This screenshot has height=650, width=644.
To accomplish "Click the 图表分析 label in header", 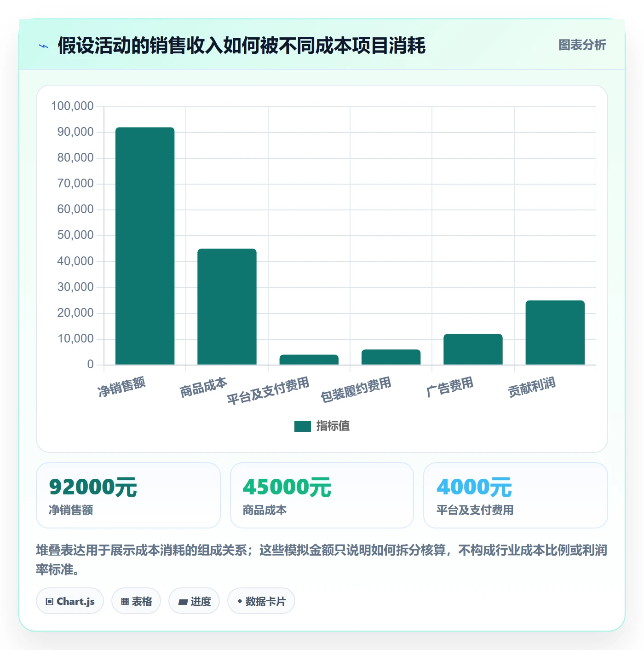I will pos(582,45).
